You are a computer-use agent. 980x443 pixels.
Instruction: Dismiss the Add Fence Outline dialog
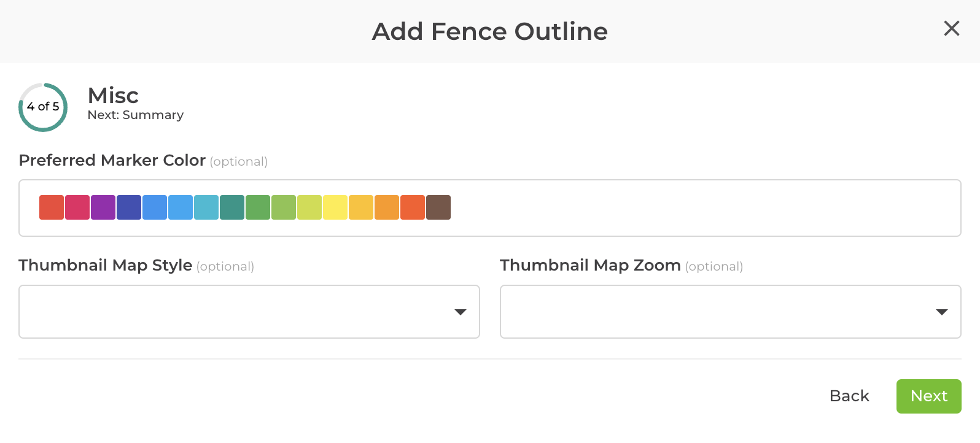coord(952,28)
